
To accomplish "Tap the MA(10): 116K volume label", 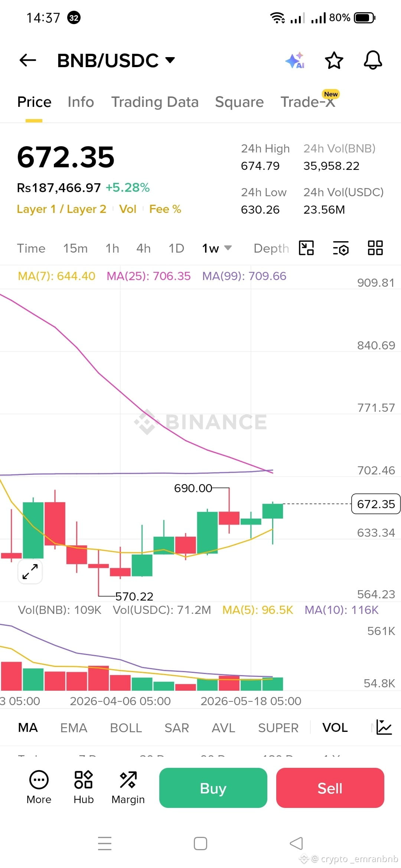I will coord(342,610).
